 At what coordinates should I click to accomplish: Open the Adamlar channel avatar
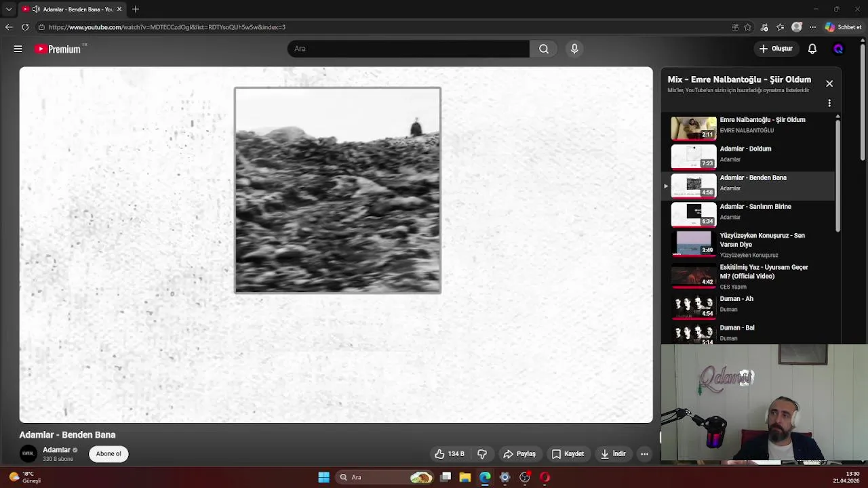(x=28, y=453)
